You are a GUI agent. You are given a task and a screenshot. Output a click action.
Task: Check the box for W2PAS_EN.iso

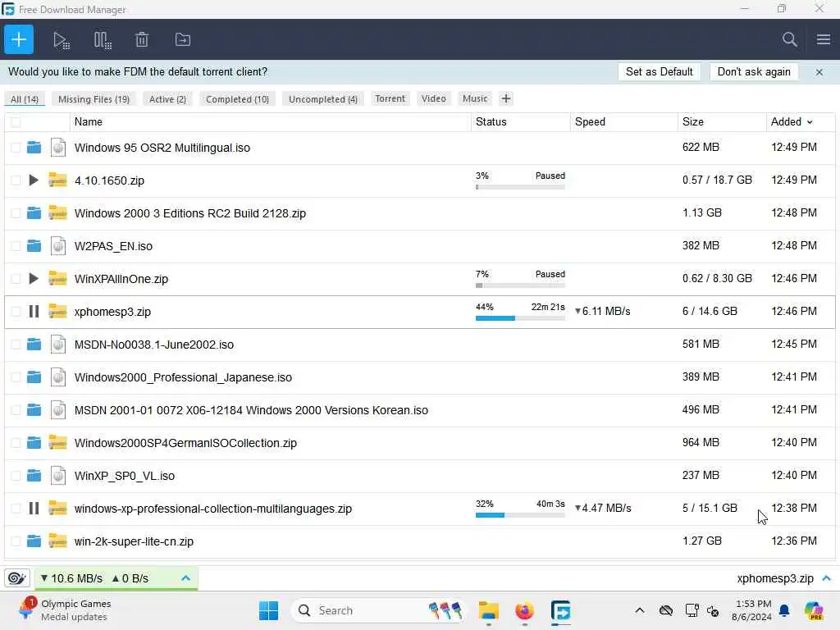[x=16, y=246]
